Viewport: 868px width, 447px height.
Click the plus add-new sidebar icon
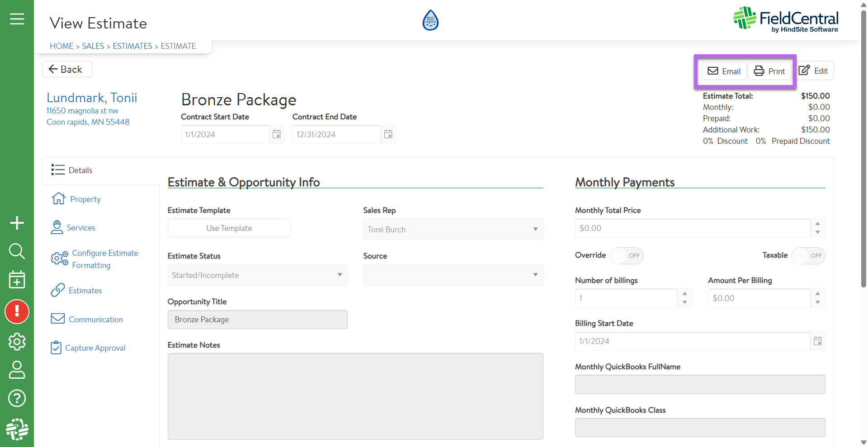tap(17, 223)
